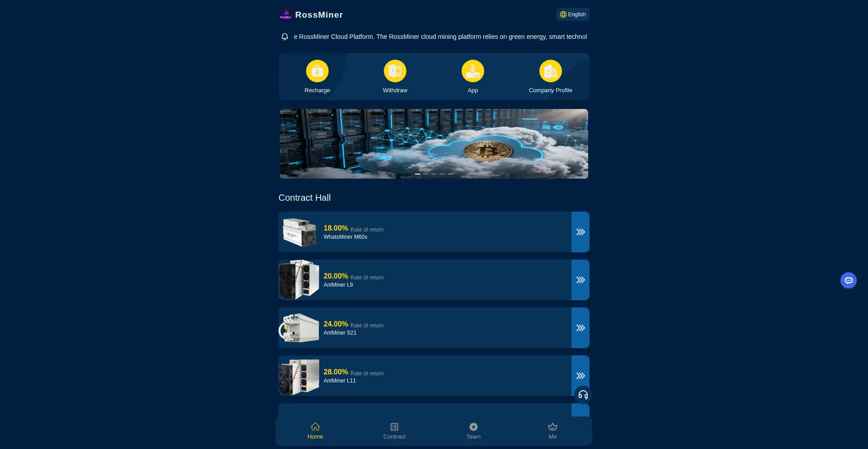The height and width of the screenshot is (449, 868).
Task: Click the notification bell icon
Action: click(x=285, y=37)
